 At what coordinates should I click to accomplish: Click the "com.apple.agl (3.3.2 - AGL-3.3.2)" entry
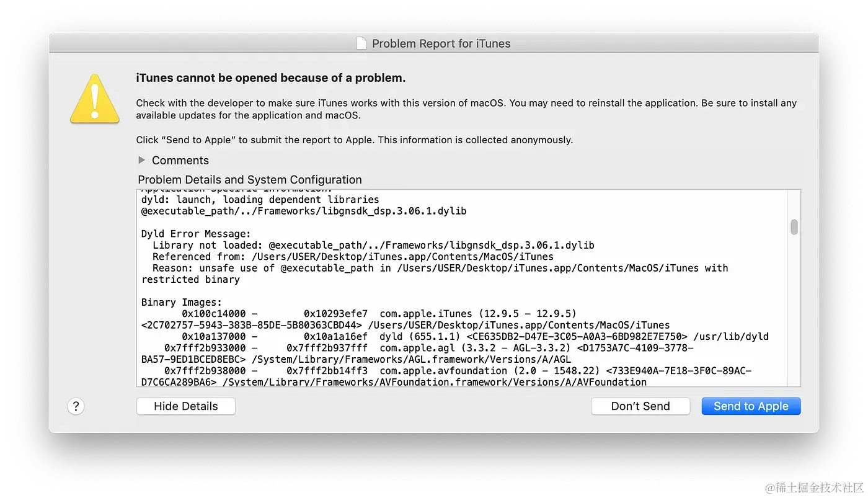(475, 348)
